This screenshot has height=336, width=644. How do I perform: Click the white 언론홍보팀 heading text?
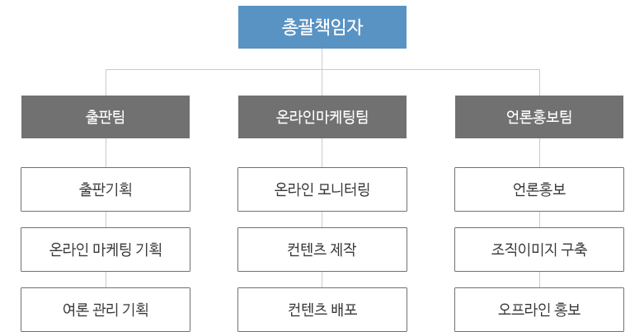point(538,117)
